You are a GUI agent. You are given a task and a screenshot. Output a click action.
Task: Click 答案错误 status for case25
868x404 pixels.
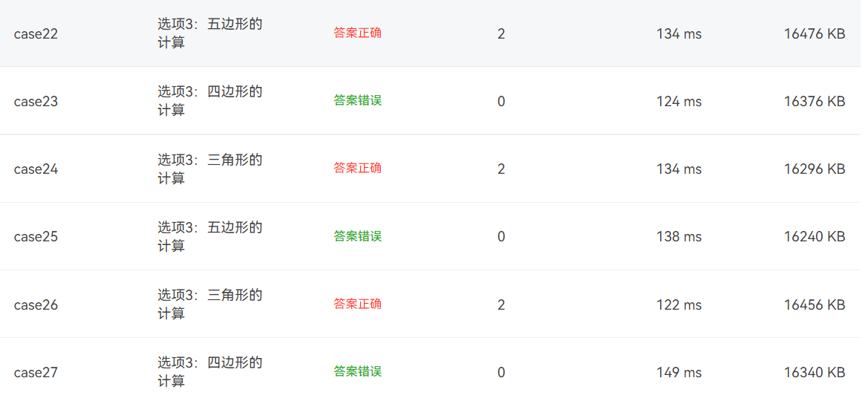coord(358,236)
